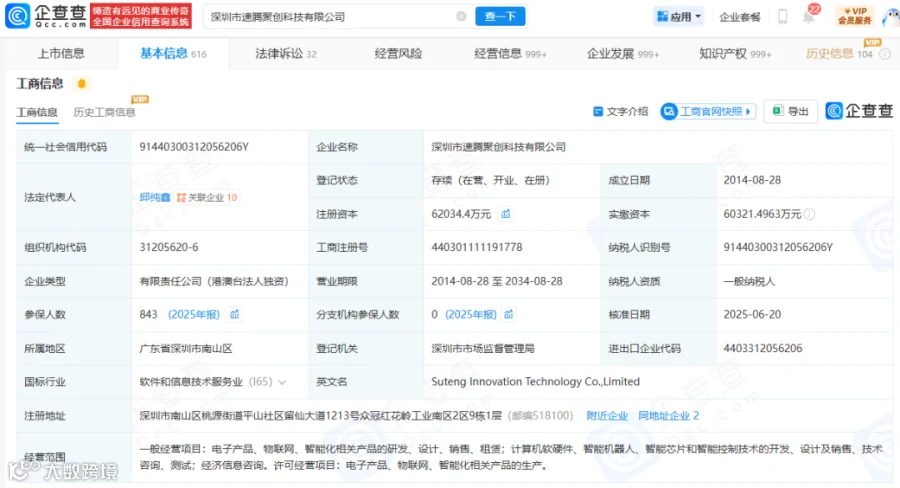Open chart icon beside 分支机构参保人数 0 (2025年报)
The image size is (900, 488).
(509, 315)
